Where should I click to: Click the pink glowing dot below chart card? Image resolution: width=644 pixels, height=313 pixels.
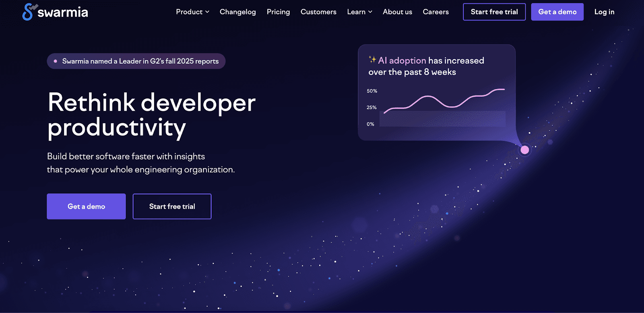click(x=524, y=150)
